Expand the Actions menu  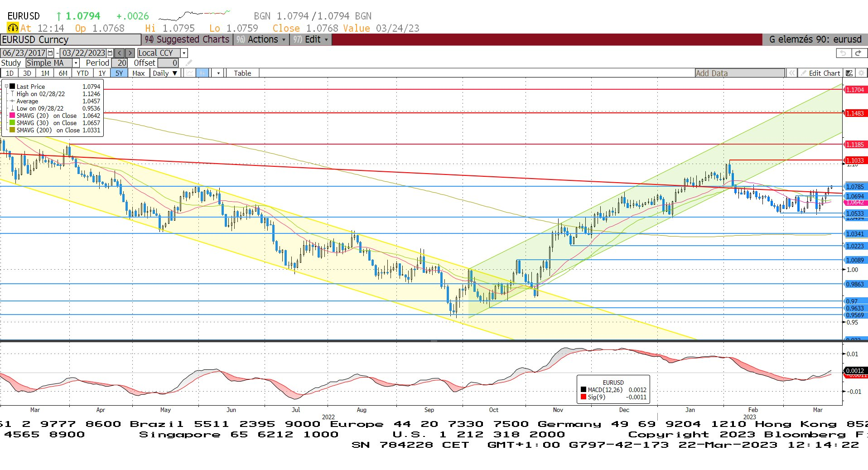pos(261,39)
